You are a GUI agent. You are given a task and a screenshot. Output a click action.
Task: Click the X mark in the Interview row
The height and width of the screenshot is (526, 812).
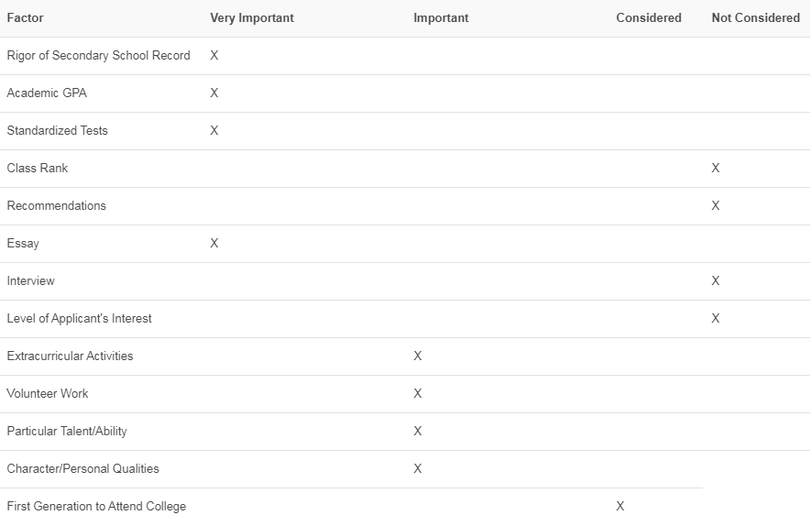click(x=716, y=280)
